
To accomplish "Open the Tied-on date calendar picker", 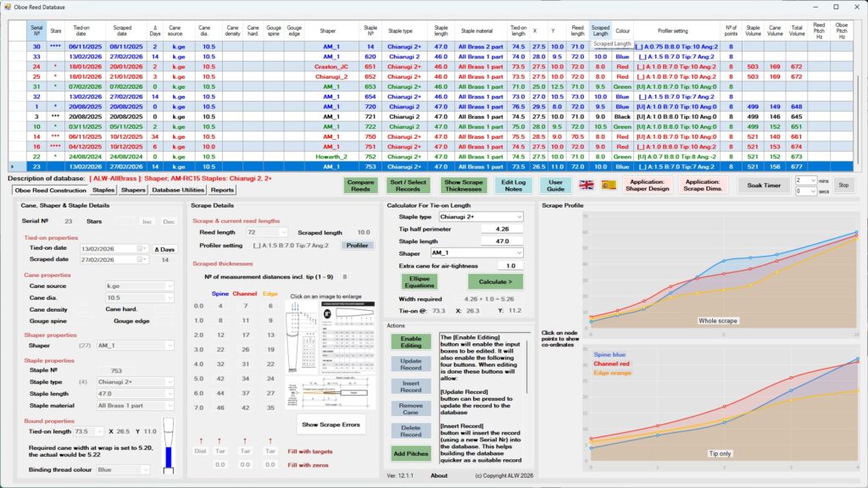I will [x=142, y=248].
